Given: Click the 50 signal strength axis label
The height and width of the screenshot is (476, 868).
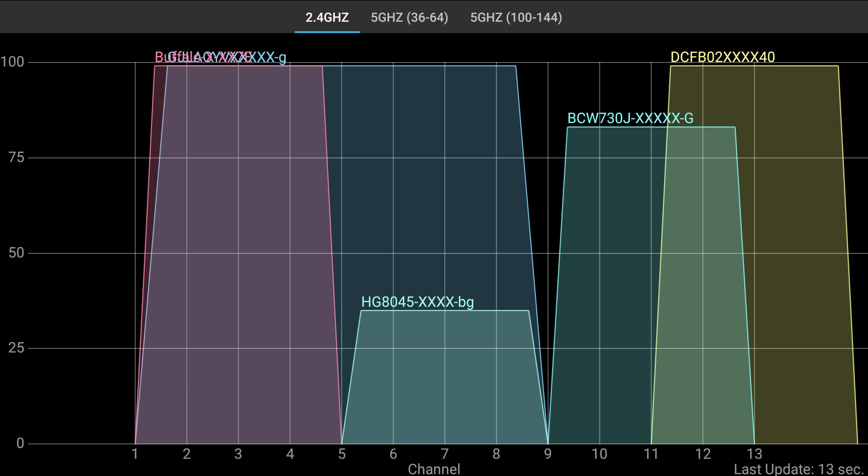Looking at the screenshot, I should (16, 253).
